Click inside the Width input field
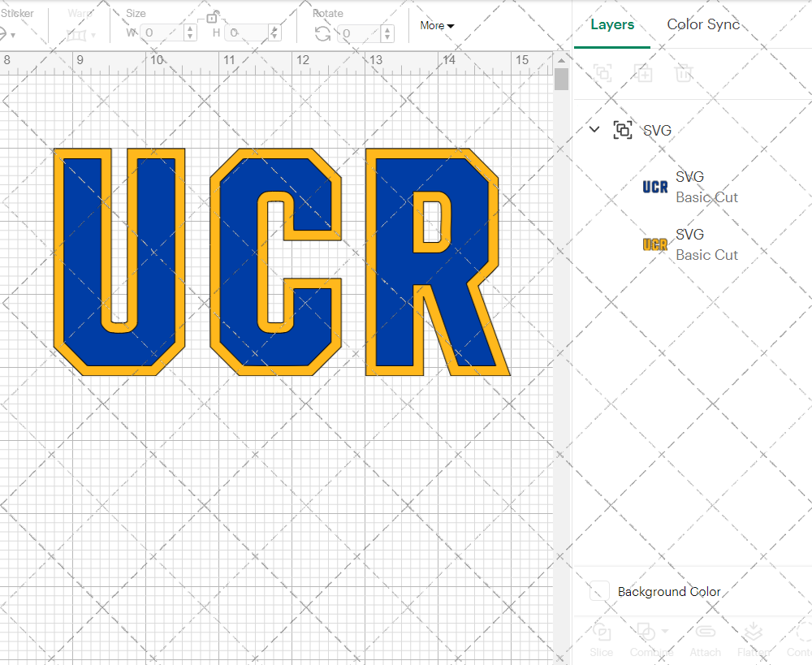The image size is (812, 665). coord(162,33)
